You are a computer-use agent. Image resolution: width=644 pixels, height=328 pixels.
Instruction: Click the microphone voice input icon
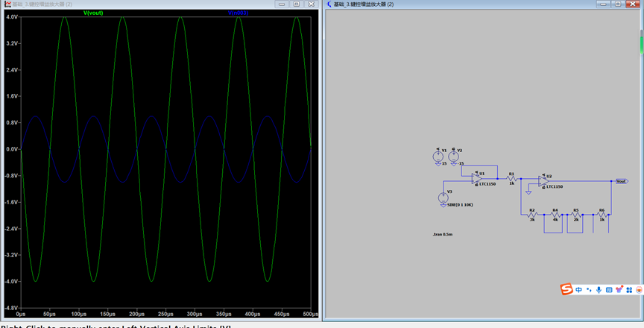tap(599, 289)
